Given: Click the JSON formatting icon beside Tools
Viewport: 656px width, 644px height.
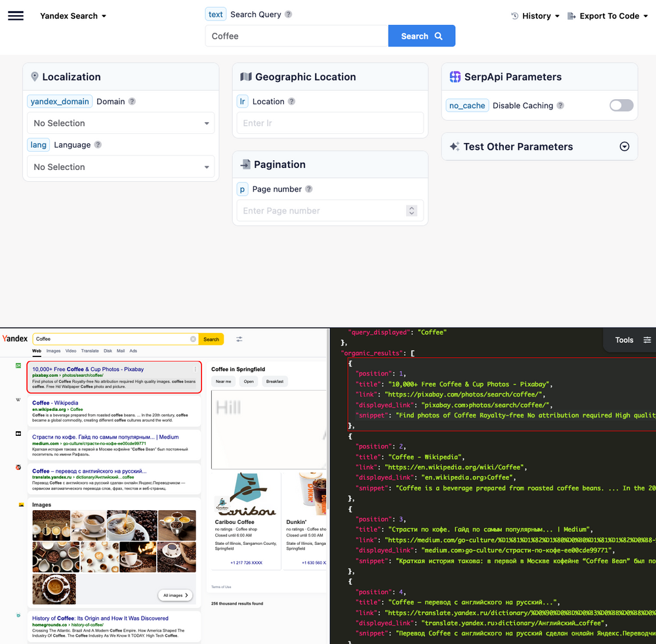Looking at the screenshot, I should [647, 340].
